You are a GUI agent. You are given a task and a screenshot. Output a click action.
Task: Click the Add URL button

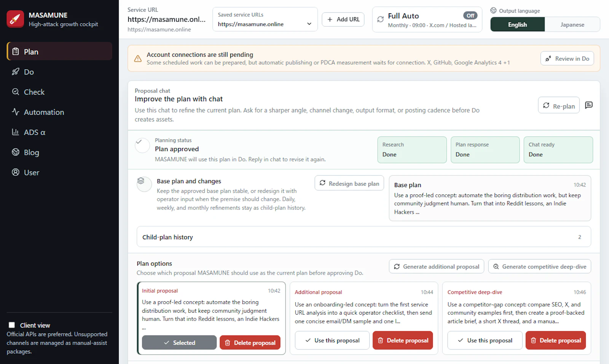pyautogui.click(x=343, y=19)
